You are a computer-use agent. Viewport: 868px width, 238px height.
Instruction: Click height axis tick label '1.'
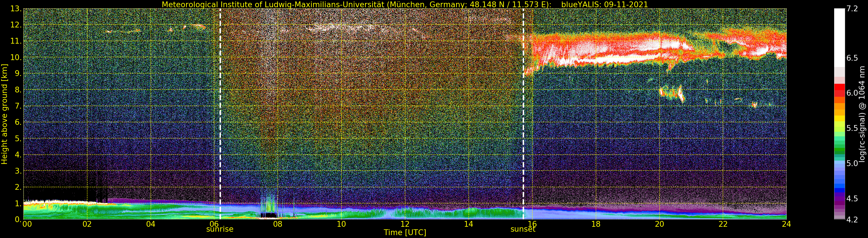pos(18,203)
